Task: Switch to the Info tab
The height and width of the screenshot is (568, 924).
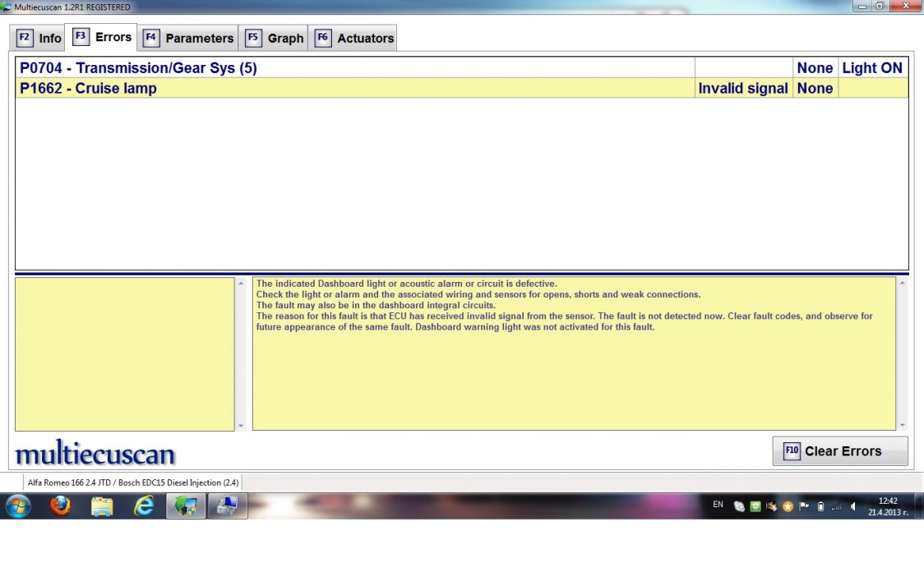Action: 39,38
